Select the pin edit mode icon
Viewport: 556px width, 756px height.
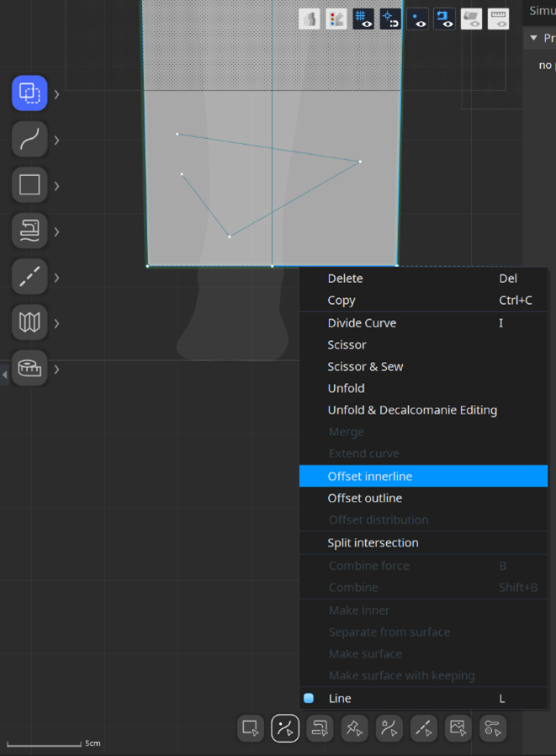coord(355,728)
